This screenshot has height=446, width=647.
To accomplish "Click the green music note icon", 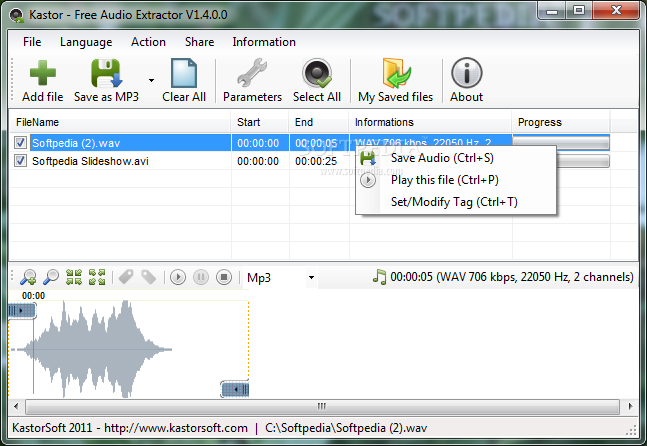I will (x=379, y=277).
